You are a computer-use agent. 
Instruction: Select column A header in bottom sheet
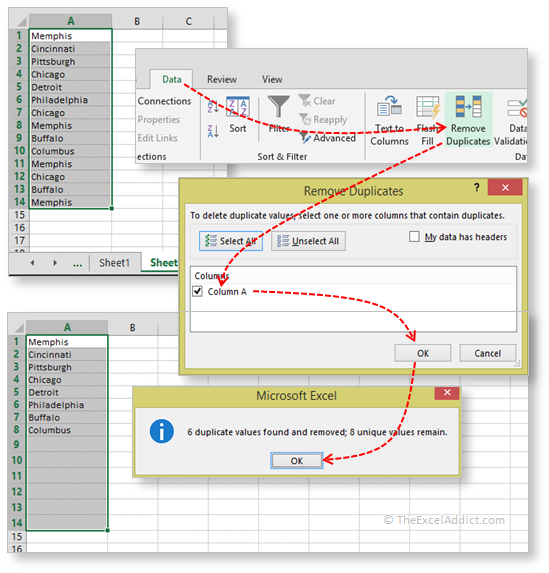point(67,327)
